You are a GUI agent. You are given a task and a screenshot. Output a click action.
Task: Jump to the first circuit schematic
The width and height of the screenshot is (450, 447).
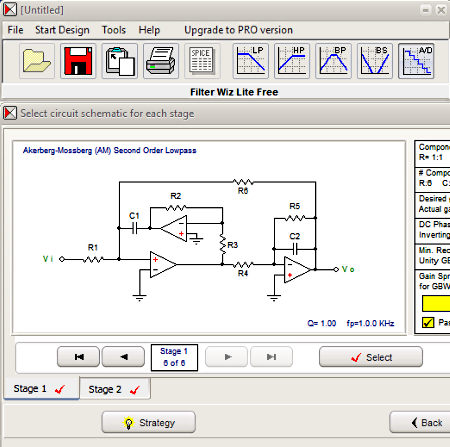coord(78,357)
